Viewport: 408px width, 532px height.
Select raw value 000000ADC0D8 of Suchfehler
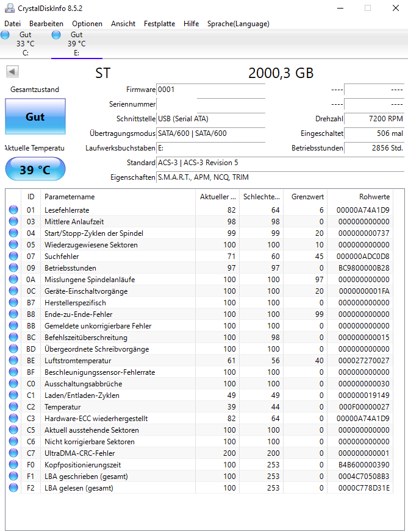(x=363, y=256)
